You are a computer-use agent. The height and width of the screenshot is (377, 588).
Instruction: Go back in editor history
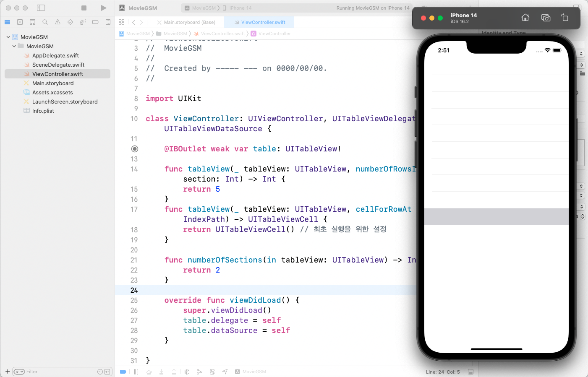pyautogui.click(x=133, y=22)
